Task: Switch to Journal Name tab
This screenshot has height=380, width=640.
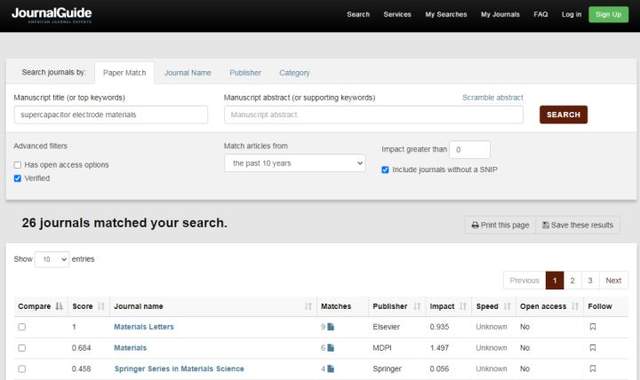Action: point(188,73)
